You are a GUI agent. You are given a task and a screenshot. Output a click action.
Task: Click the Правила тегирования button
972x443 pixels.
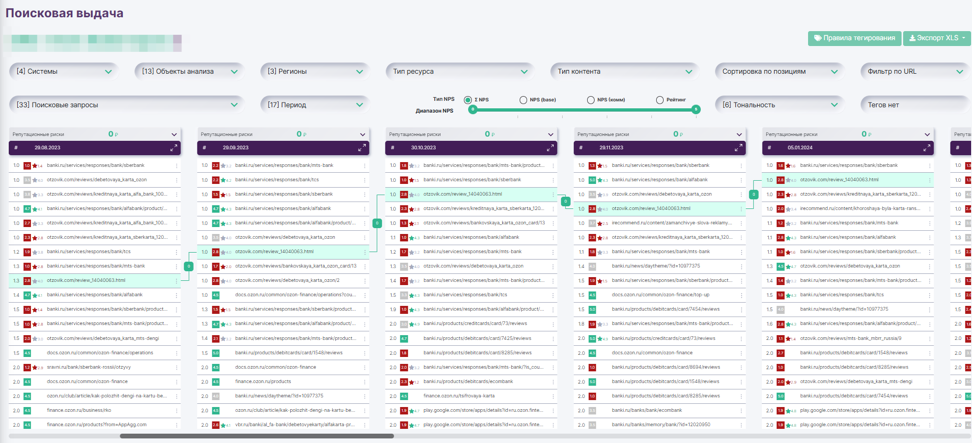(853, 38)
